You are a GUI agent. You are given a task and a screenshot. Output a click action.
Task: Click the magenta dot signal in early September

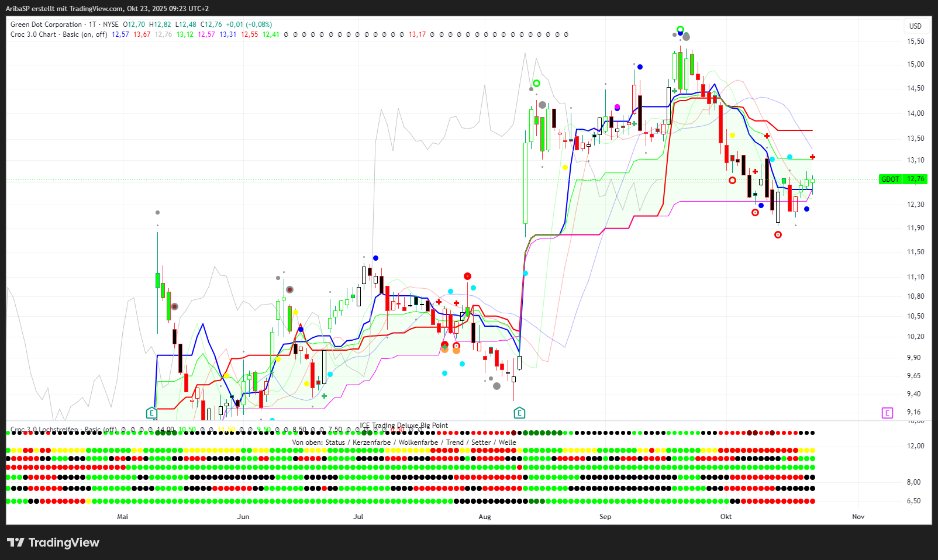pyautogui.click(x=617, y=107)
